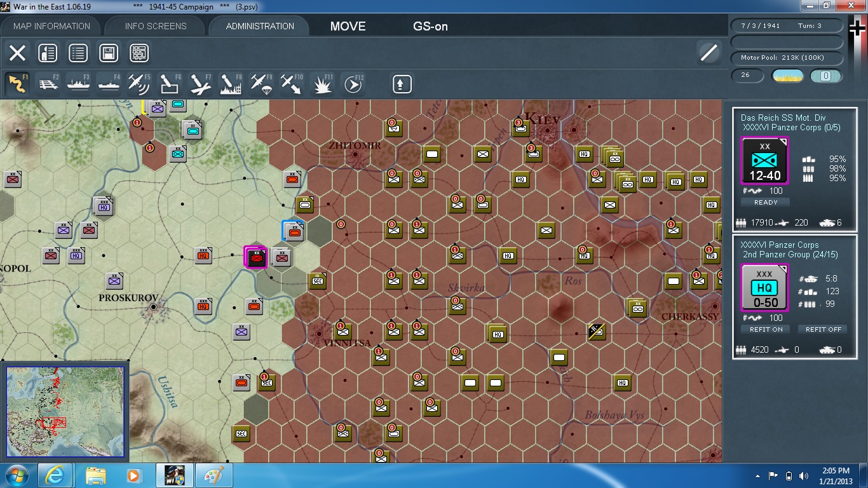Click the snow level 0 indicator
This screenshot has width=868, height=488.
pyautogui.click(x=825, y=76)
